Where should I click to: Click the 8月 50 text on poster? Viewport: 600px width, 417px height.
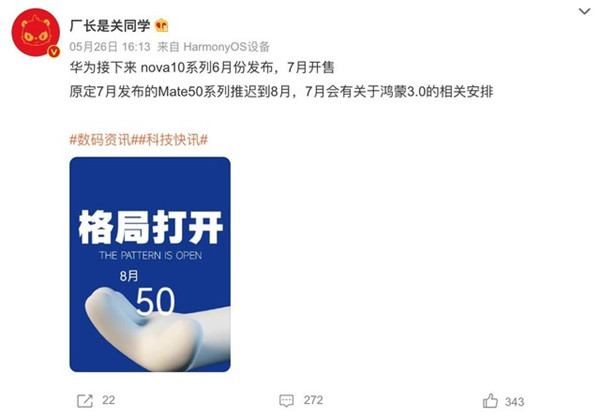[147, 293]
